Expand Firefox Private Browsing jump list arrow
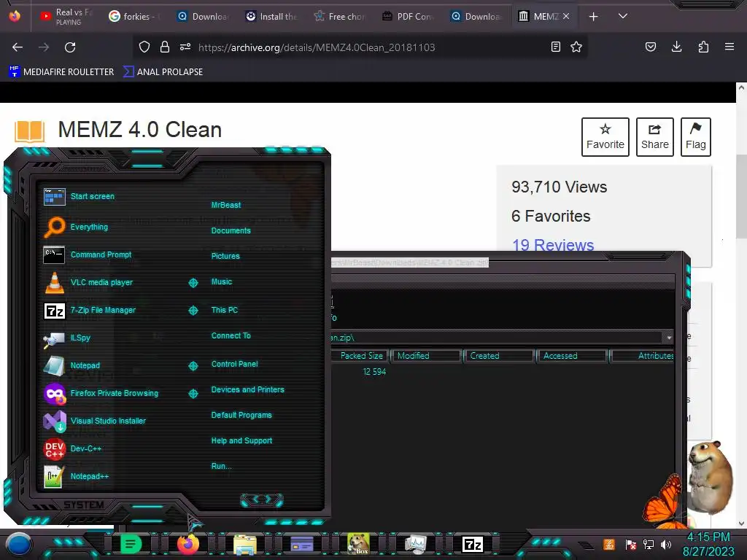747x560 pixels. click(193, 393)
